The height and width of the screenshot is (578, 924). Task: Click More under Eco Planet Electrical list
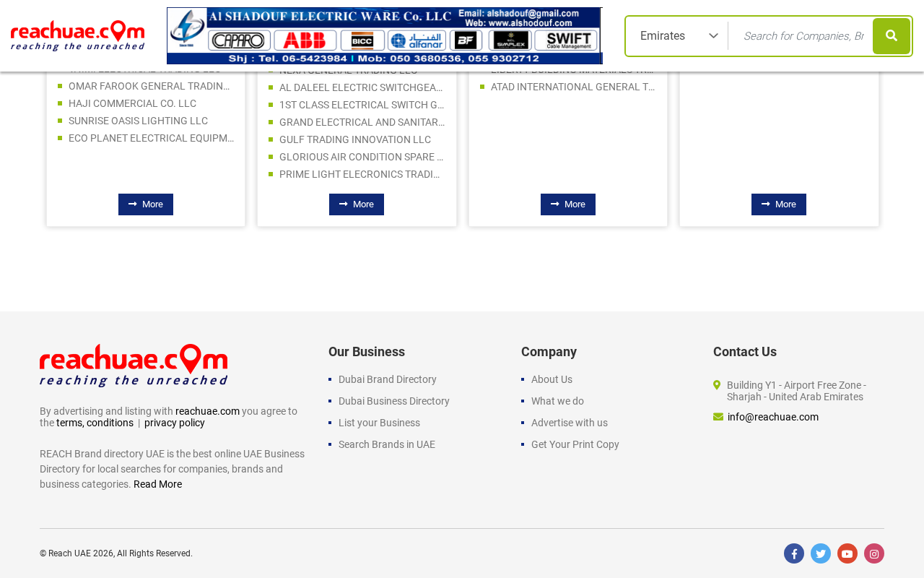(146, 204)
